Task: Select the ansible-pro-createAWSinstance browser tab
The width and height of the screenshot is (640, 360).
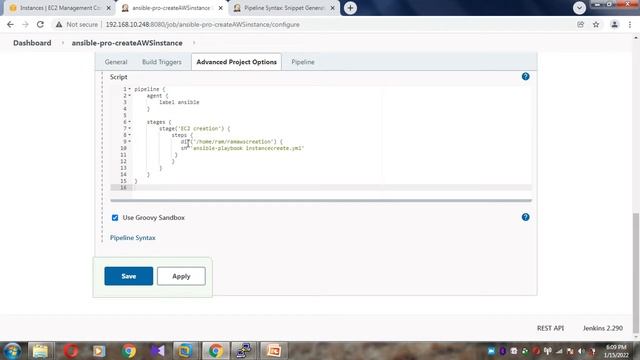Action: [x=171, y=8]
